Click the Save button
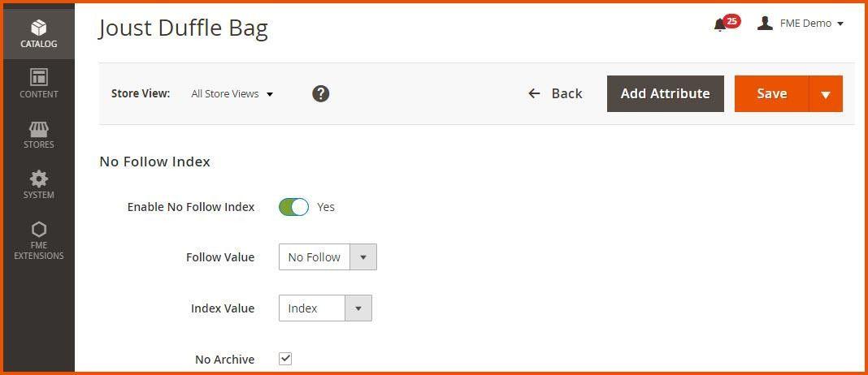Viewport: 868px width, 375px height. 771,93
